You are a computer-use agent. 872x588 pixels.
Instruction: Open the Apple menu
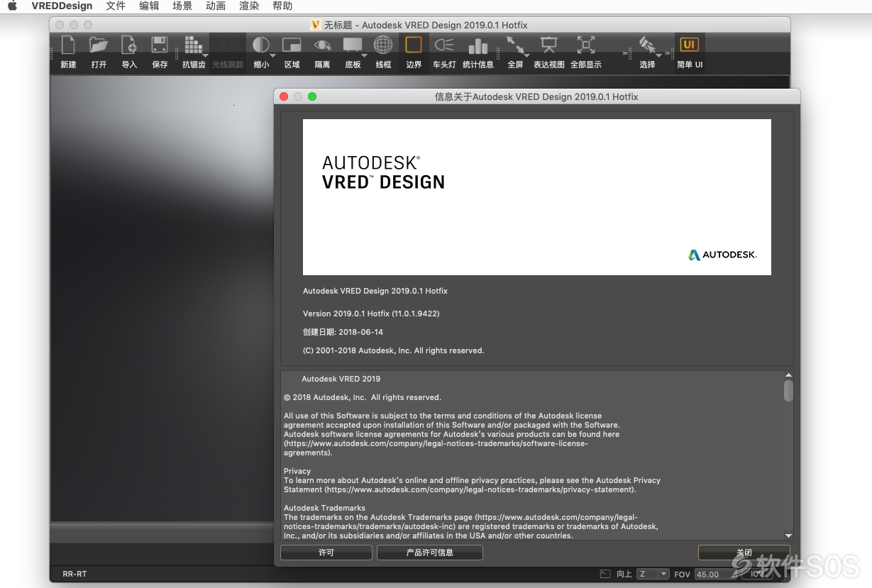(x=12, y=6)
